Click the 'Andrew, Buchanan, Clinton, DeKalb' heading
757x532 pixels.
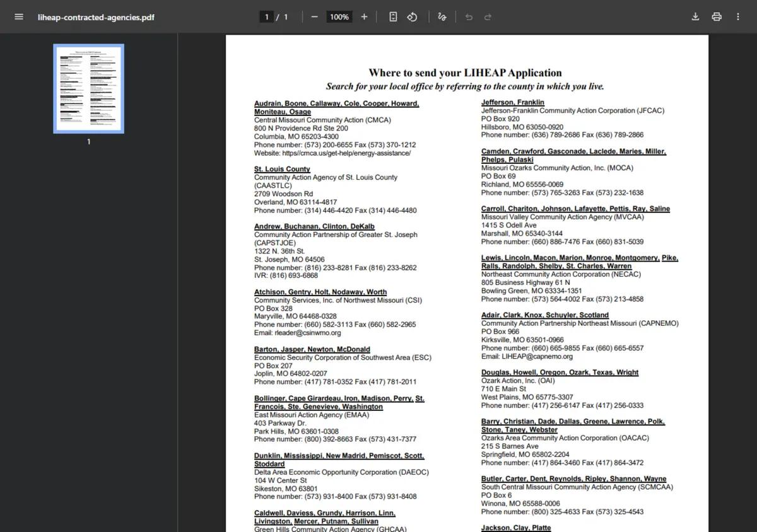(x=314, y=226)
